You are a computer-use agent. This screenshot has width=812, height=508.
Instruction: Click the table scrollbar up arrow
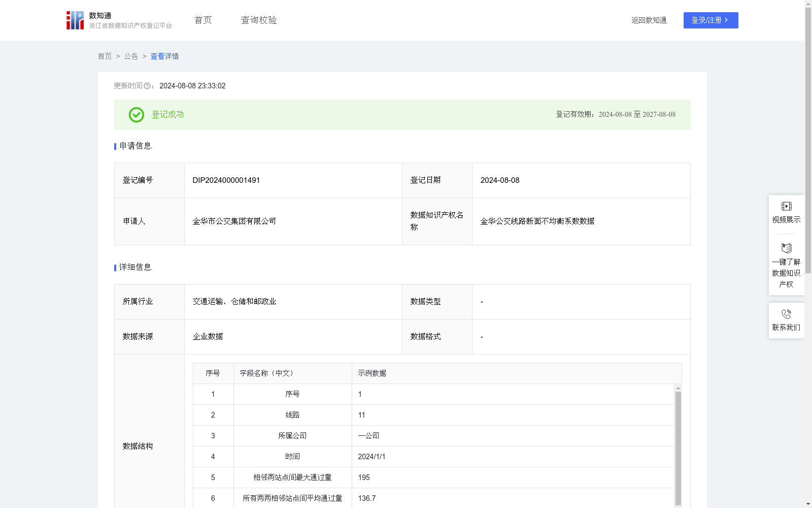click(678, 388)
